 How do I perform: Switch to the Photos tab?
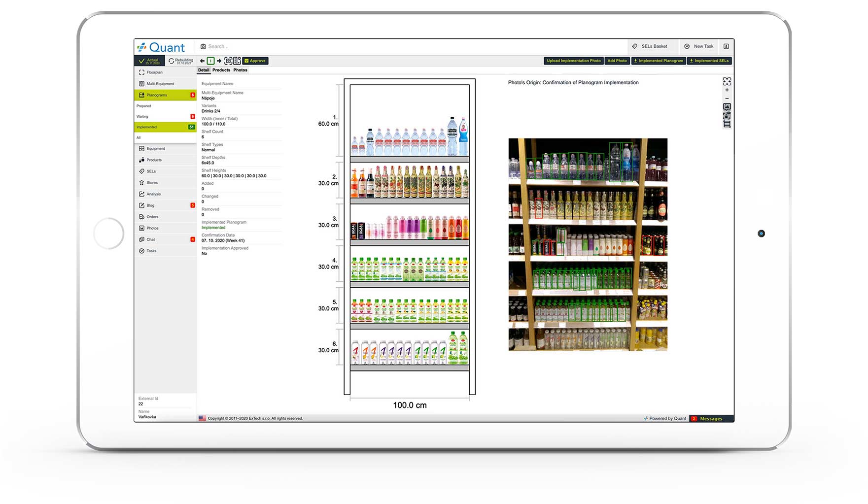240,70
